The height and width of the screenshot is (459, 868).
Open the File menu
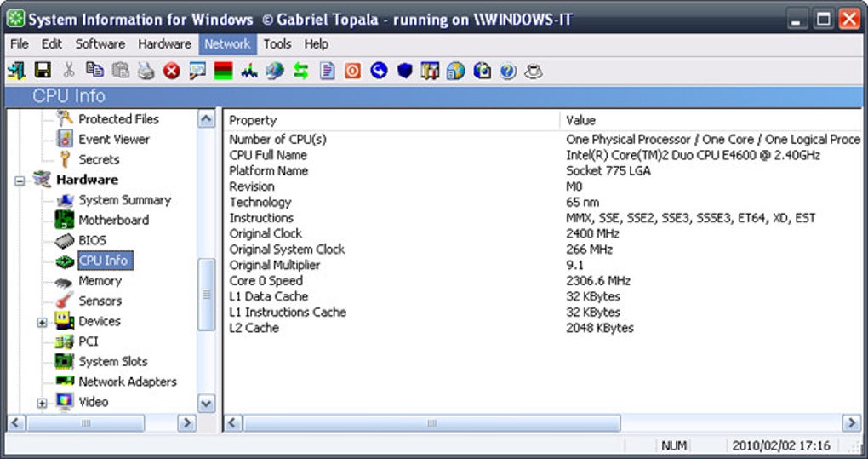[x=20, y=43]
